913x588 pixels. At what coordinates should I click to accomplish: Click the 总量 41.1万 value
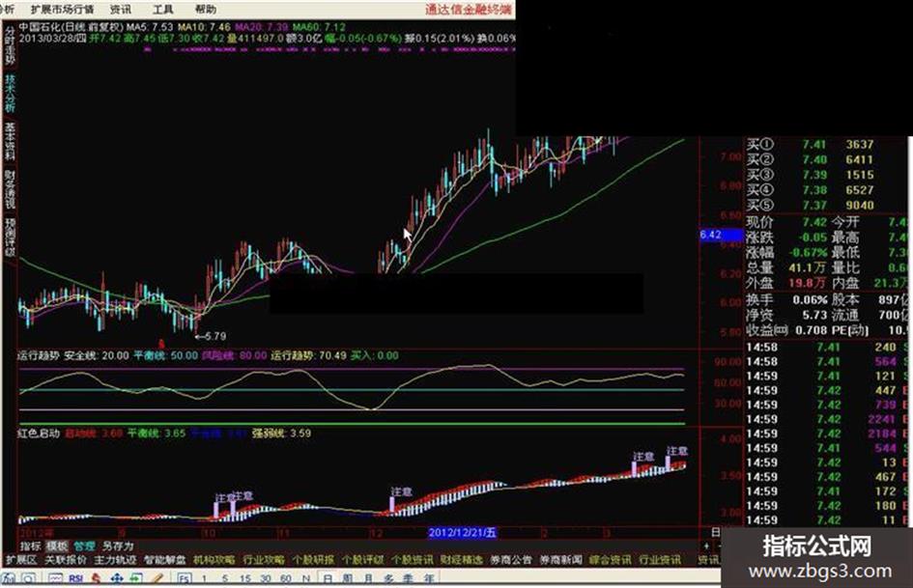[807, 267]
